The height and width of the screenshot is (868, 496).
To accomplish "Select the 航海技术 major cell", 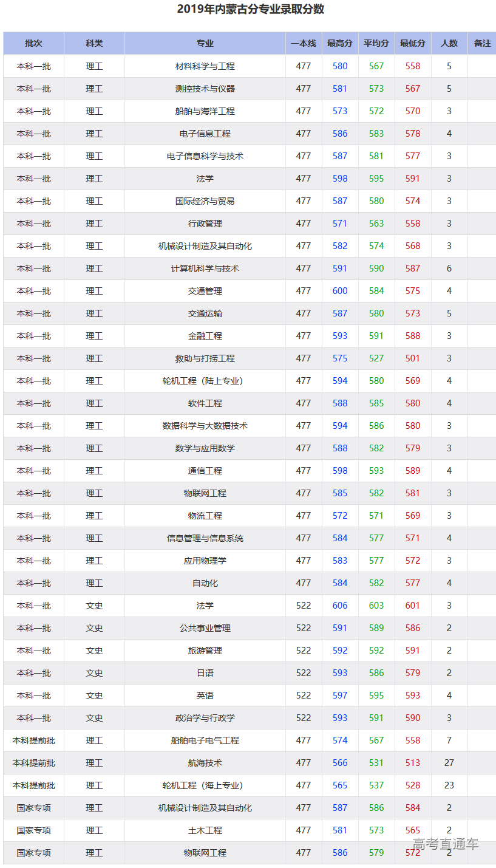I will (205, 763).
